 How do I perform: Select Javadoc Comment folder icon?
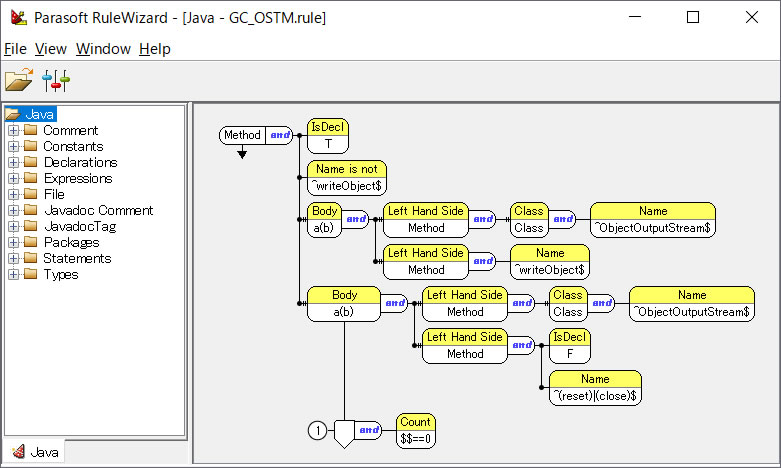coord(31,211)
